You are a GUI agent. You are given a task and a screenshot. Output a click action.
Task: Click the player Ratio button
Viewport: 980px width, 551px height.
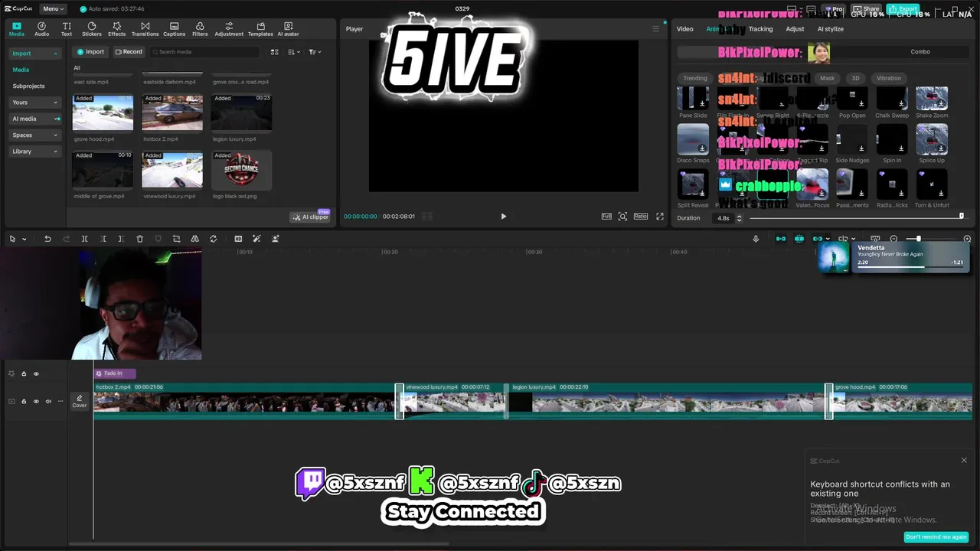pyautogui.click(x=641, y=217)
